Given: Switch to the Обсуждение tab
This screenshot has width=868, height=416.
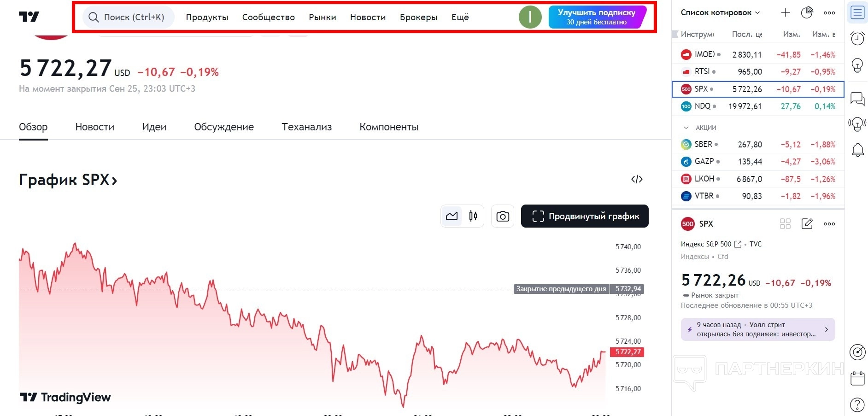Looking at the screenshot, I should tap(224, 127).
